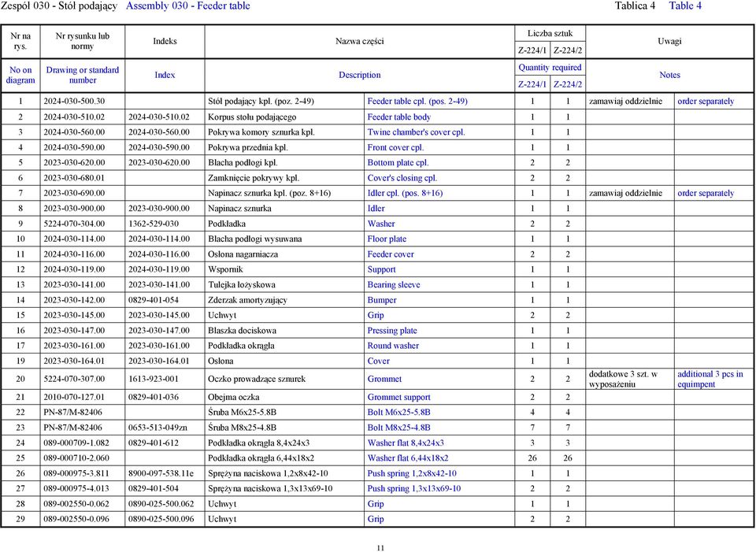Select the blue 'Index' column header
Screen dimensions: 756x552
[165, 76]
